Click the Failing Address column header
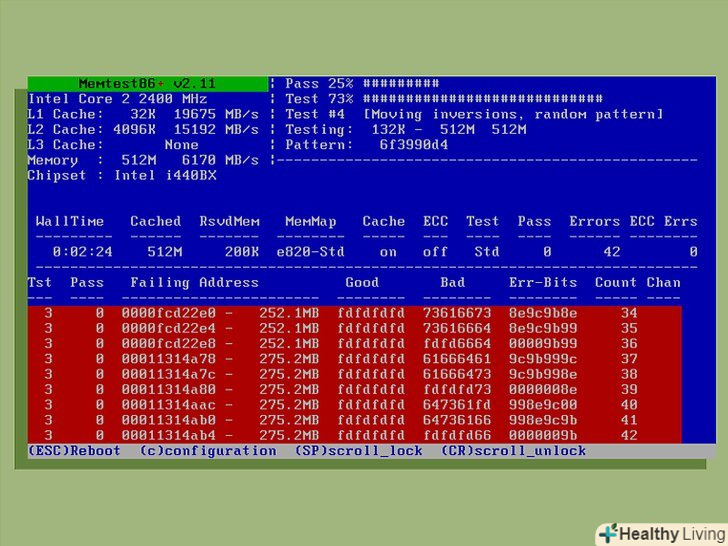728x546 pixels. pyautogui.click(x=194, y=283)
